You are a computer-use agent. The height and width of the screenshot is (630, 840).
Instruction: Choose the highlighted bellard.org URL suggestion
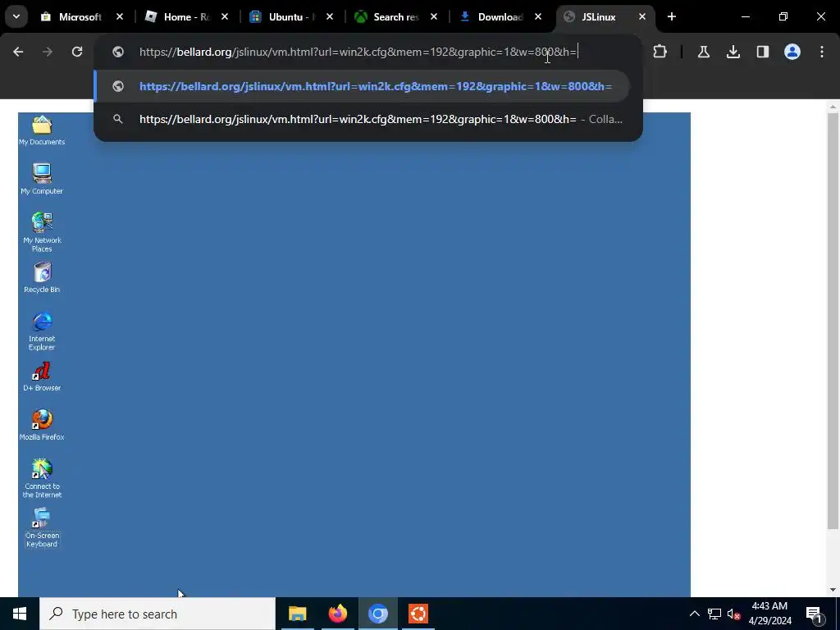click(x=362, y=86)
